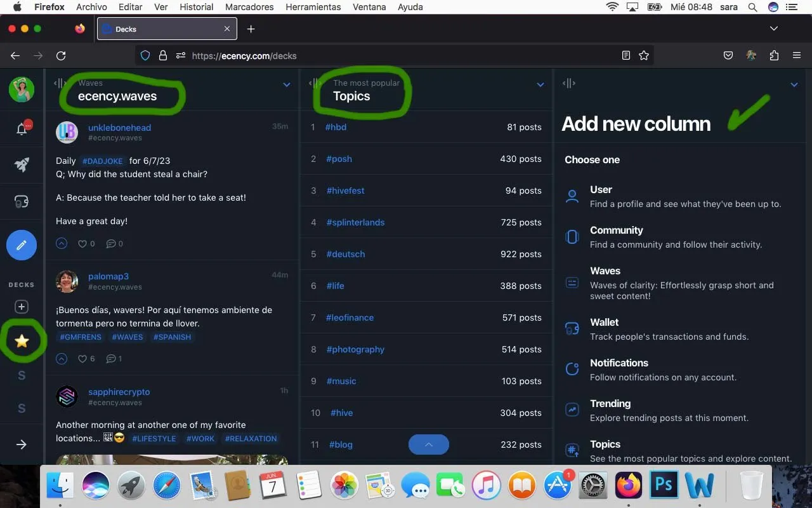Bookmark this page with the star icon
The image size is (812, 508).
point(644,56)
